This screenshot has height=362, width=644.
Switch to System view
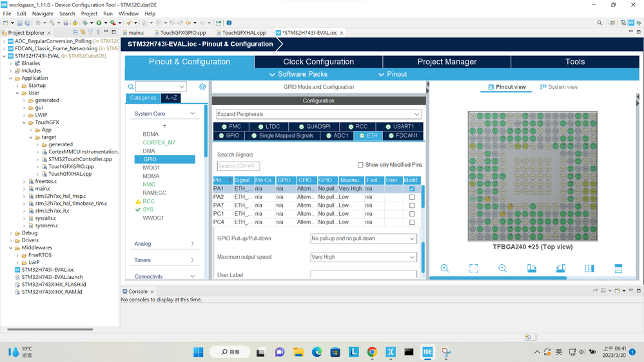(x=559, y=87)
